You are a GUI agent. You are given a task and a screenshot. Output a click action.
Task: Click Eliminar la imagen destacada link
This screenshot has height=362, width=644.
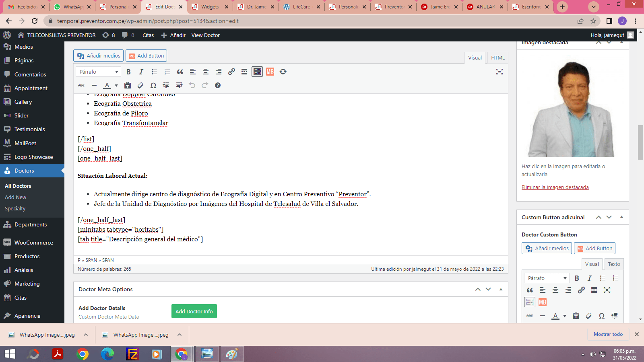pos(555,187)
